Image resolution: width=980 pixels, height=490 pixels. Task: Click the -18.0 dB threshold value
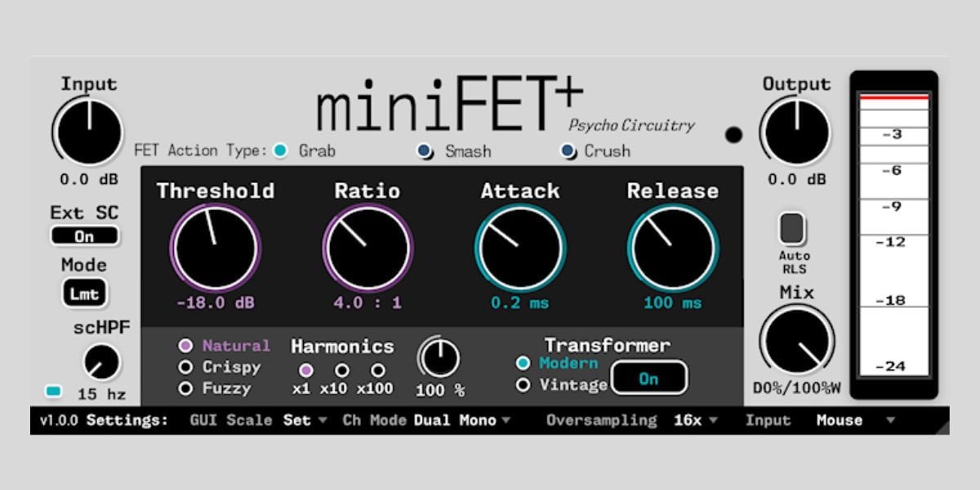tap(216, 303)
